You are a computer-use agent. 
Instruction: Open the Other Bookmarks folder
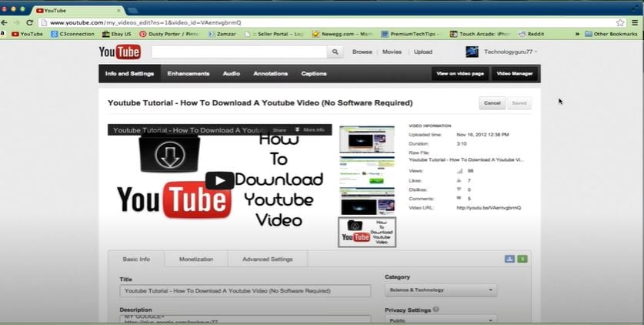click(x=611, y=34)
